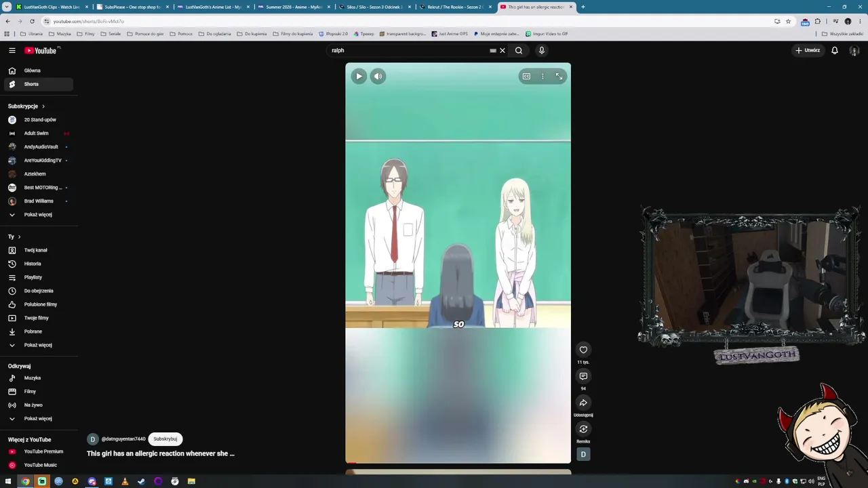This screenshot has height=488, width=868.
Task: Expand the Ty section chevron
Action: coord(19,237)
